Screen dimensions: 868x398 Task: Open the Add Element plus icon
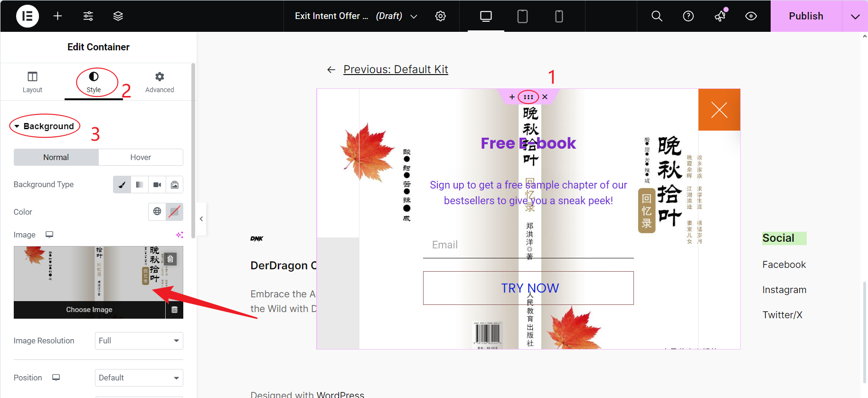[57, 16]
